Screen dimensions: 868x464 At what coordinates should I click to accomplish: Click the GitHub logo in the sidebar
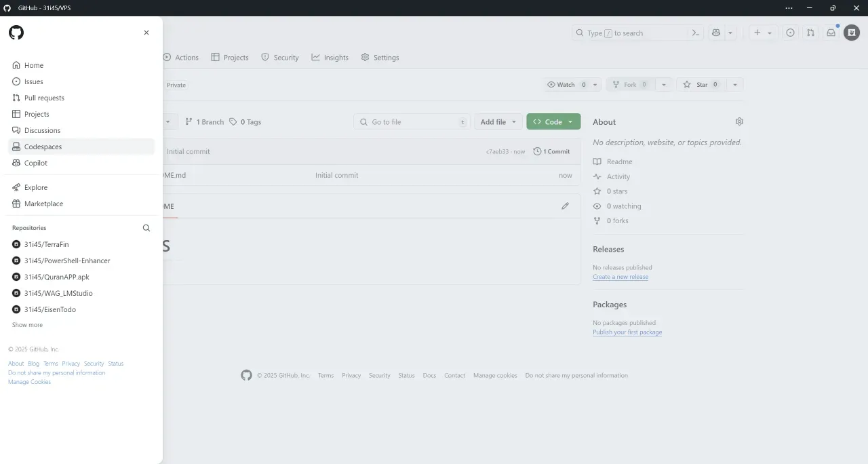coord(16,33)
